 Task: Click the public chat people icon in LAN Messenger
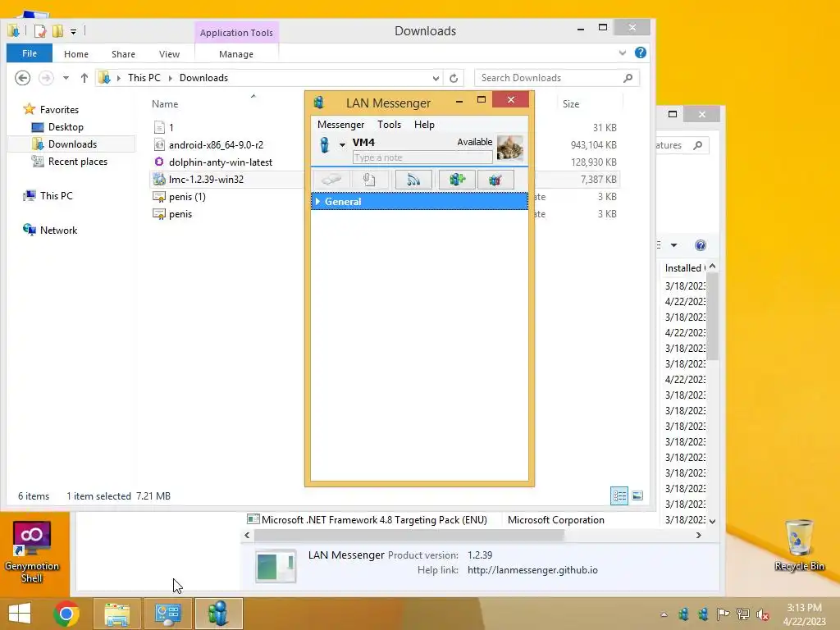click(x=495, y=180)
